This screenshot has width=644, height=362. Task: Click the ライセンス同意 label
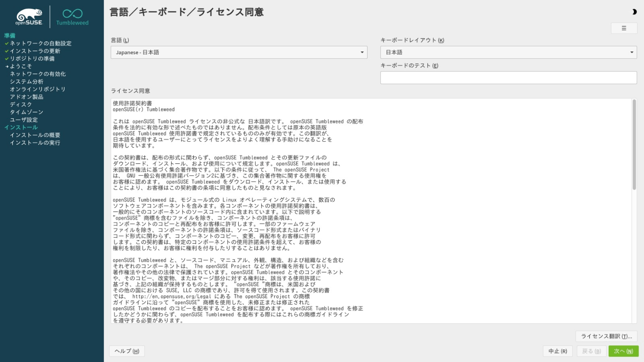(x=130, y=91)
